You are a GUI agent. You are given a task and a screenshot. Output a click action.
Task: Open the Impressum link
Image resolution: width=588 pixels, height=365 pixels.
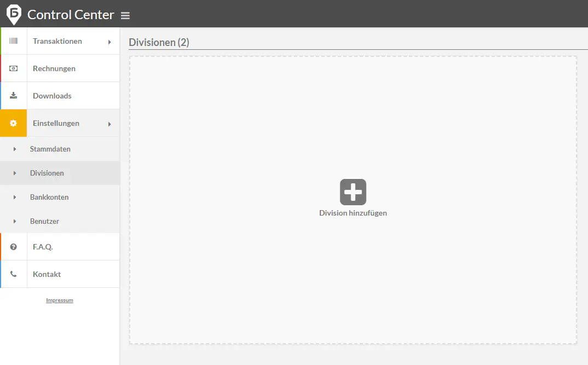click(60, 300)
